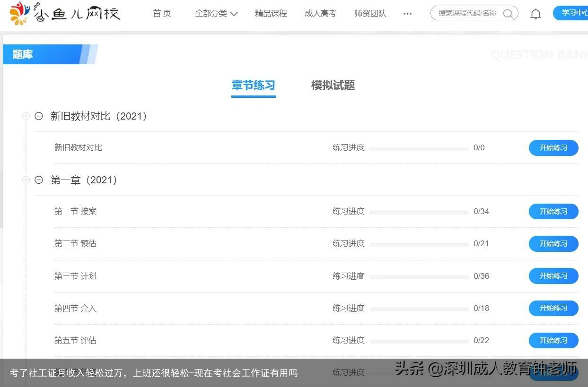Click 开始练习 for 第五节 评估
The image size is (588, 387).
553,340
